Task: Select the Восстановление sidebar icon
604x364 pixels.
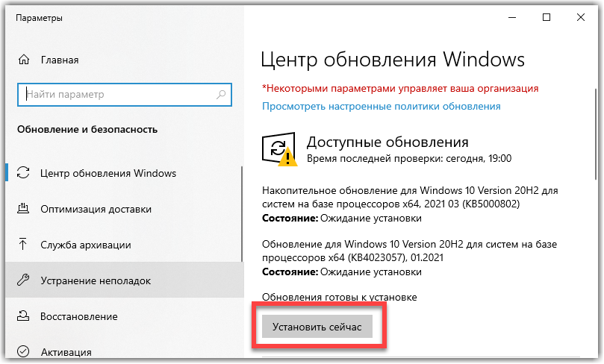Action: click(x=23, y=316)
